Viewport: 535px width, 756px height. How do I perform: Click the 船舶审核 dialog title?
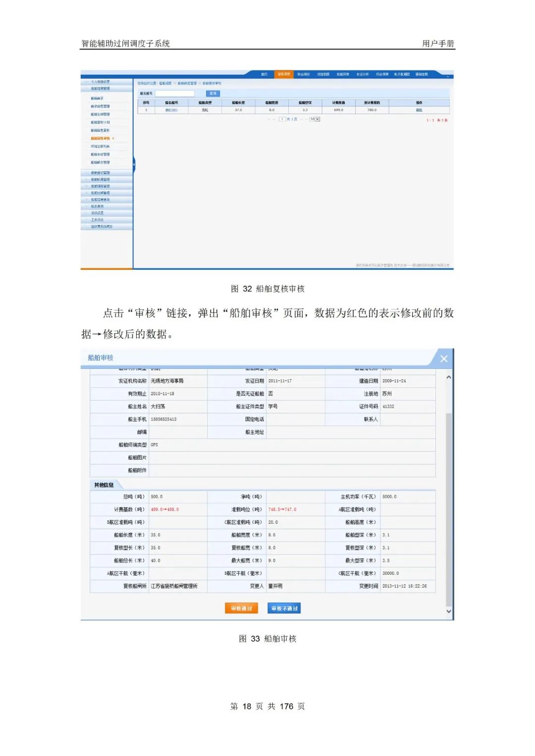pyautogui.click(x=101, y=357)
